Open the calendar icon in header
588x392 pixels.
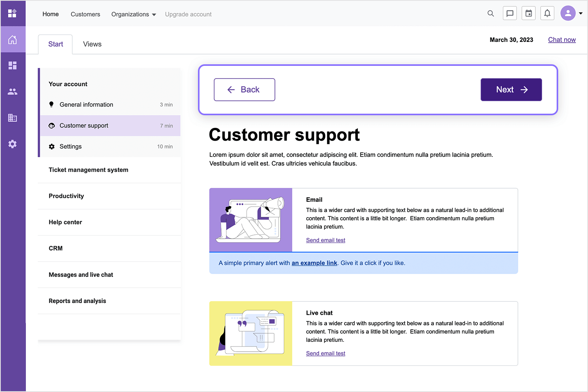tap(528, 13)
